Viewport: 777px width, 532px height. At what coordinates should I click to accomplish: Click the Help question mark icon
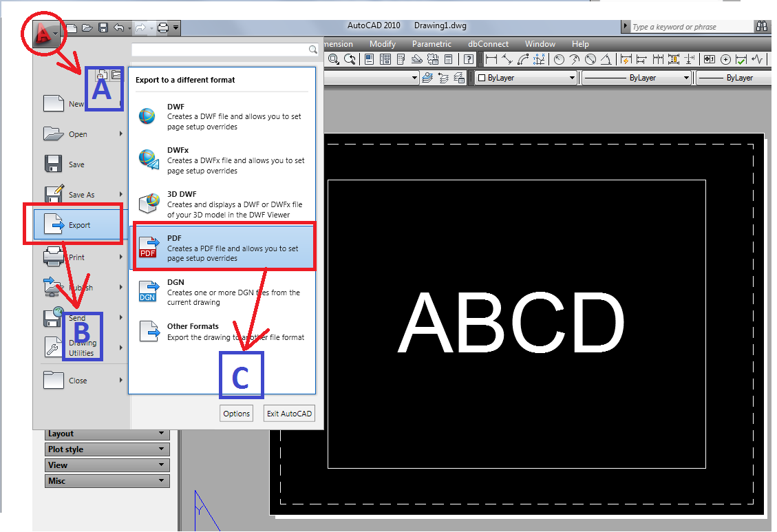(x=469, y=59)
